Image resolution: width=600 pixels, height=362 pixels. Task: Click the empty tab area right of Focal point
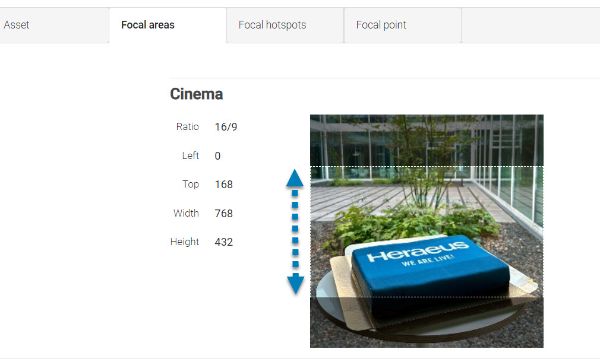tap(531, 25)
